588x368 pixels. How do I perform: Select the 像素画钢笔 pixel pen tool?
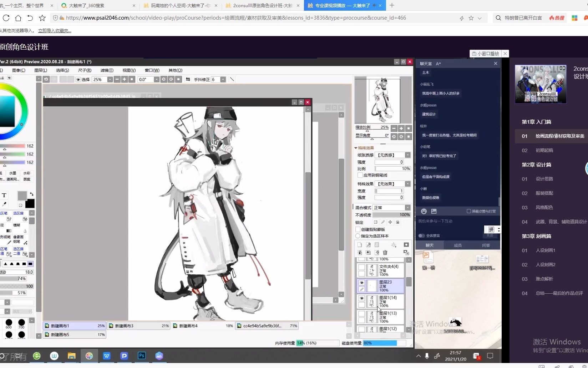point(19,239)
